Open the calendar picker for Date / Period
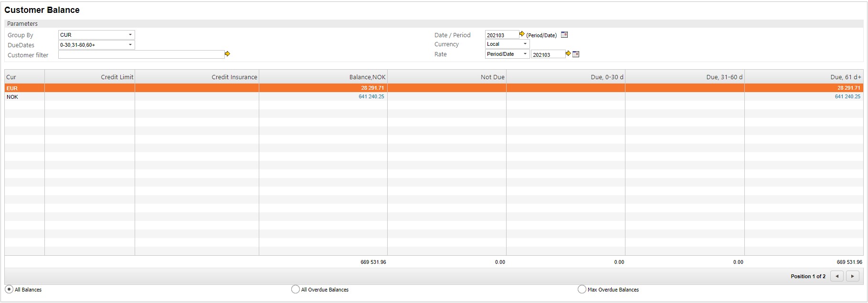 coord(564,35)
